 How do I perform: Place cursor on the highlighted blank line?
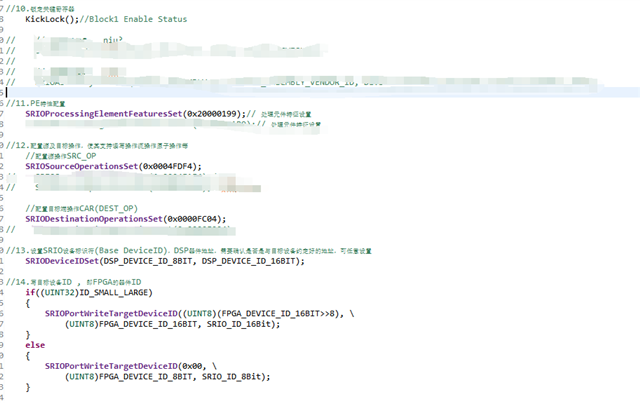322,93
